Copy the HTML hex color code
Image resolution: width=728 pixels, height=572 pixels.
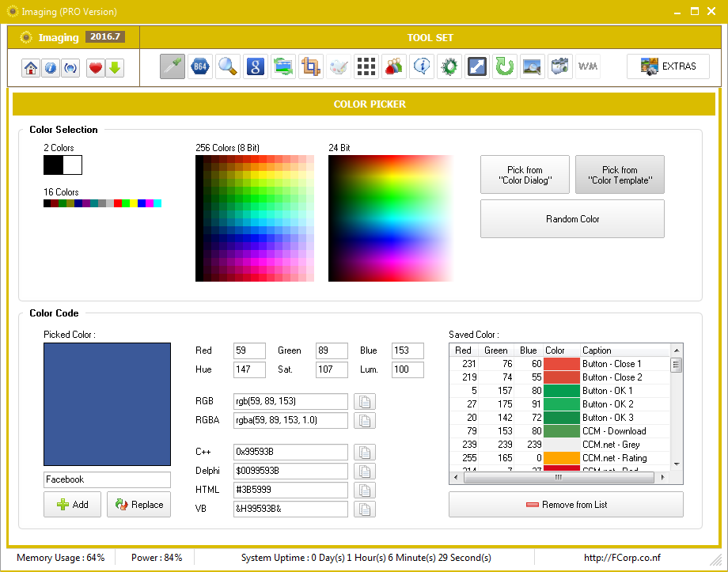pyautogui.click(x=365, y=491)
